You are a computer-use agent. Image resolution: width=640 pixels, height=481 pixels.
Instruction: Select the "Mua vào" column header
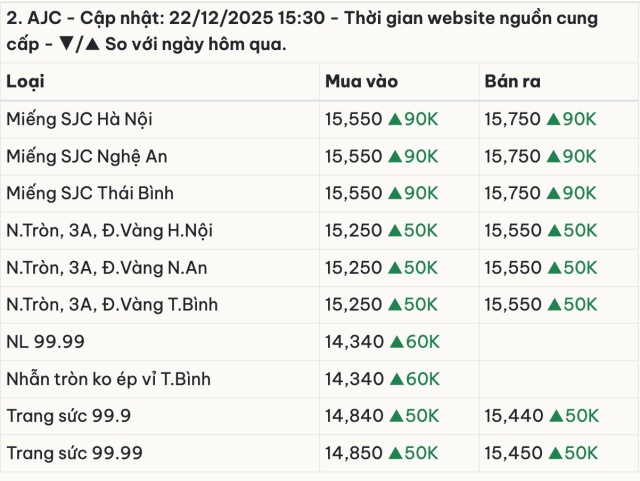click(x=359, y=82)
